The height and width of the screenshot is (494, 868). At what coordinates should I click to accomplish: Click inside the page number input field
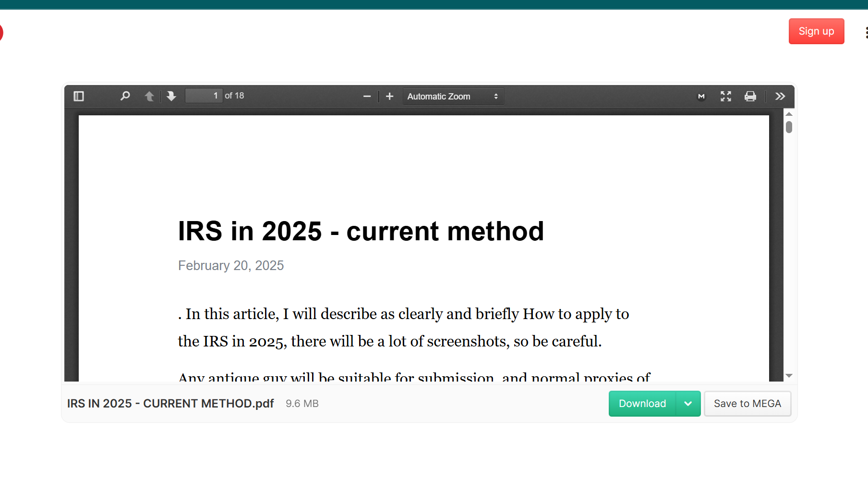pyautogui.click(x=204, y=96)
